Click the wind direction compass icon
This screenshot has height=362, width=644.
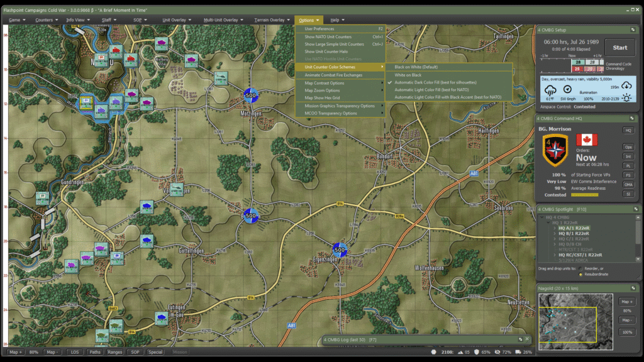pos(567,90)
